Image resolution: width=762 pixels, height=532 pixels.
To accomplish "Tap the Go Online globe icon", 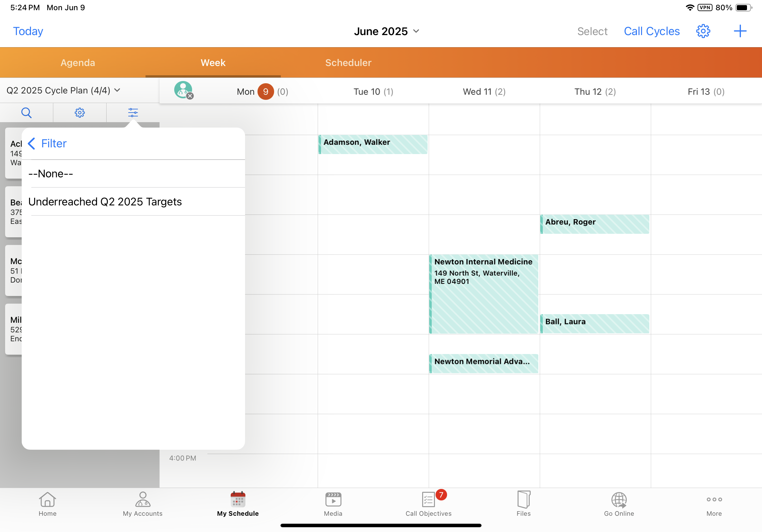I will [619, 504].
